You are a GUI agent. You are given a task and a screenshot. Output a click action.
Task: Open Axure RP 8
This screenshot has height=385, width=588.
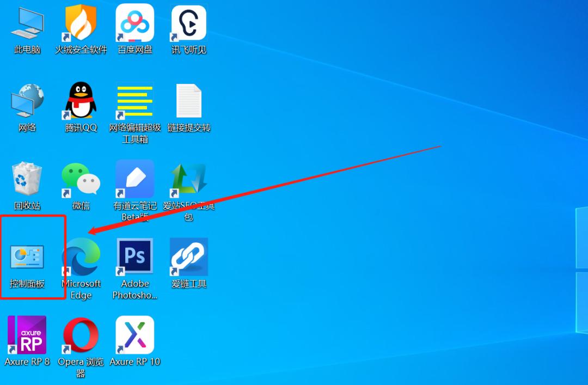coord(27,334)
